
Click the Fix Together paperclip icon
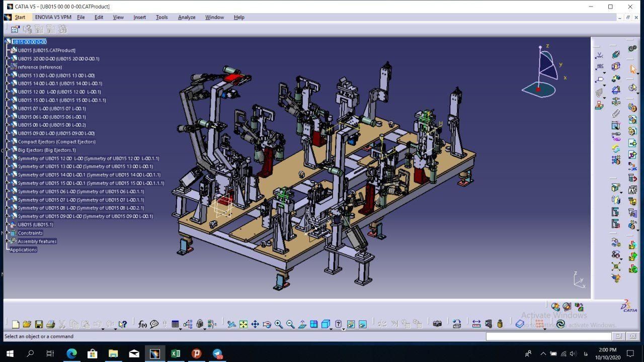click(x=616, y=114)
